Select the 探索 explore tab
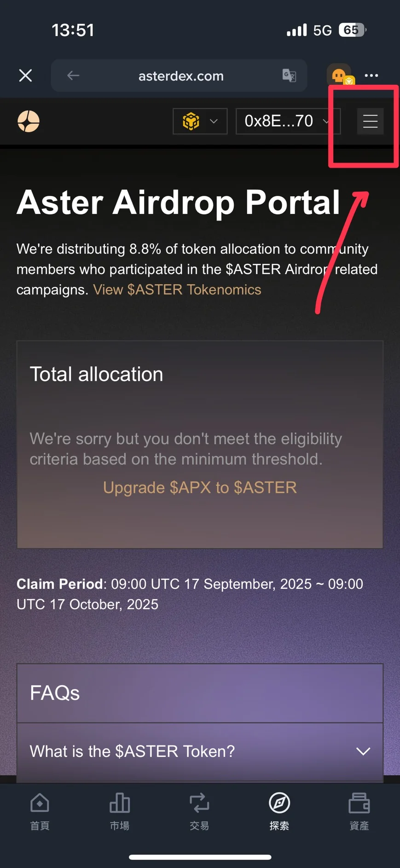 click(x=279, y=811)
